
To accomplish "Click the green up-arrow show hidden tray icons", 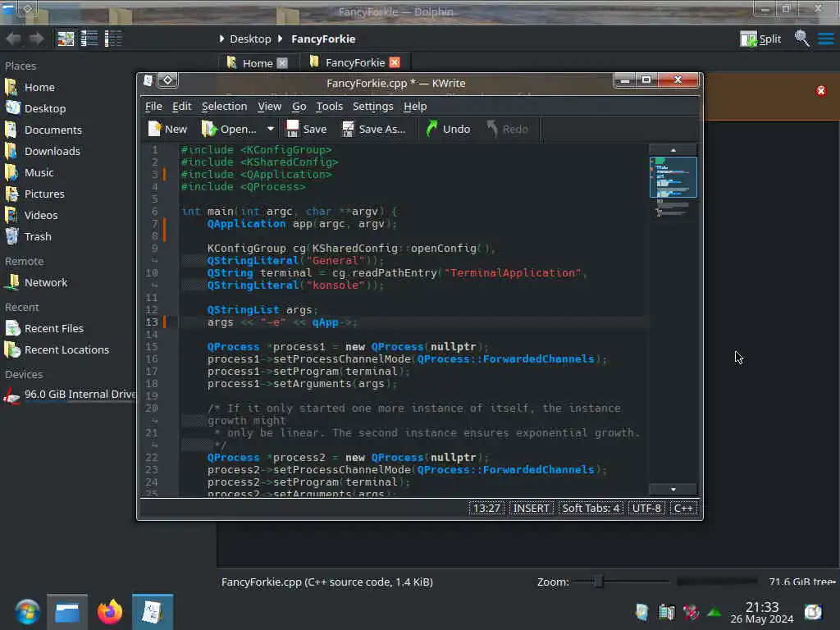I will (x=714, y=612).
